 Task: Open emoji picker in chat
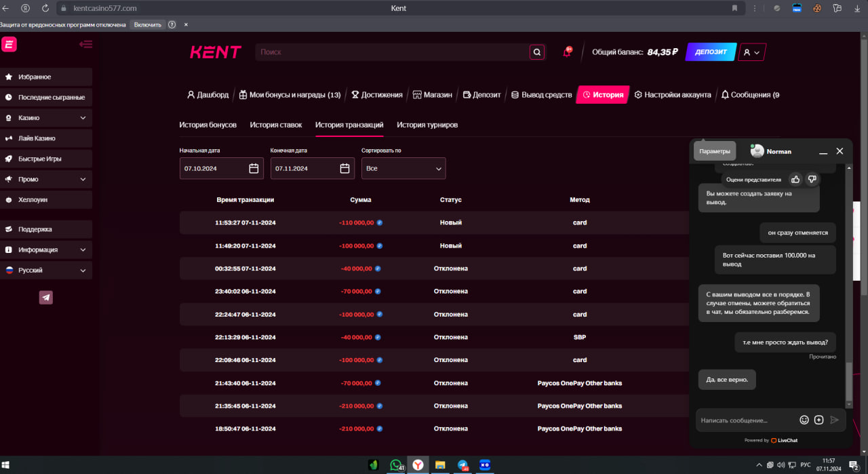click(804, 420)
